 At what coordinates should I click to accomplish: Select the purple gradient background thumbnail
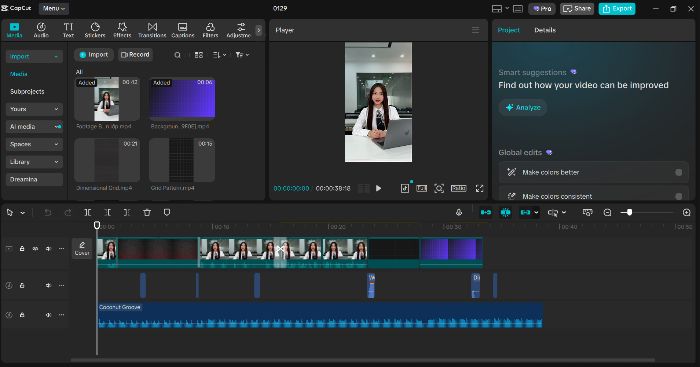tap(182, 98)
